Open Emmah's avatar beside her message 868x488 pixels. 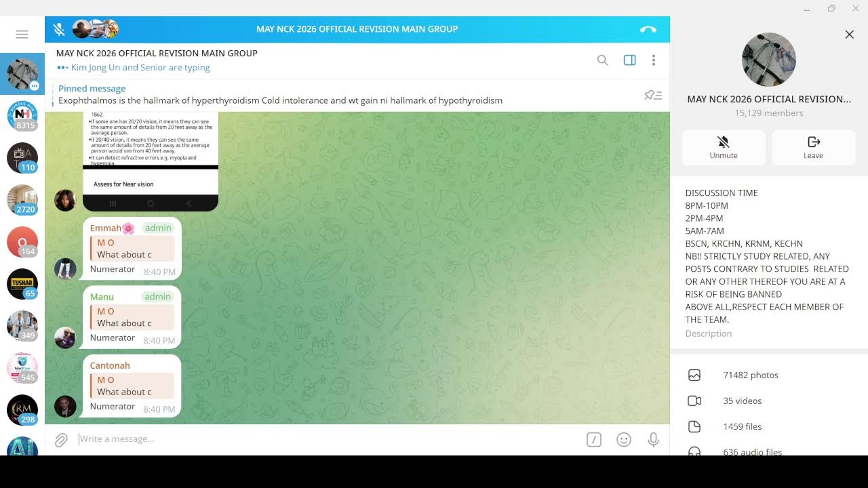coord(65,269)
